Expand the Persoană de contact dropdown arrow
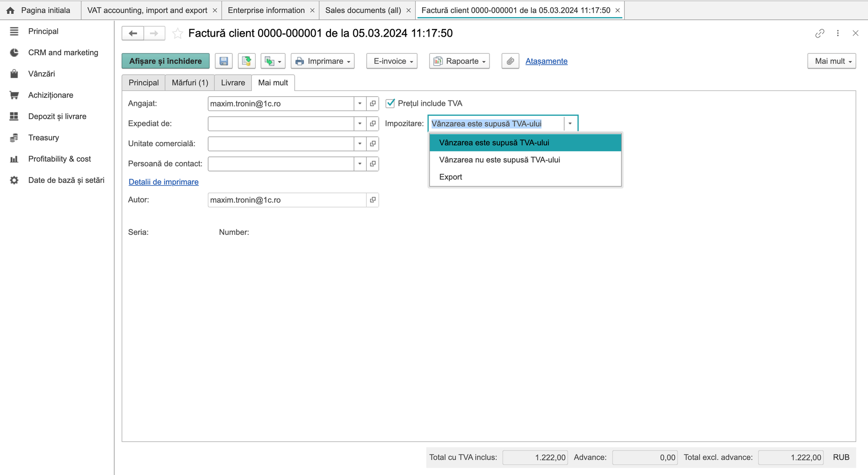868x475 pixels. click(360, 163)
